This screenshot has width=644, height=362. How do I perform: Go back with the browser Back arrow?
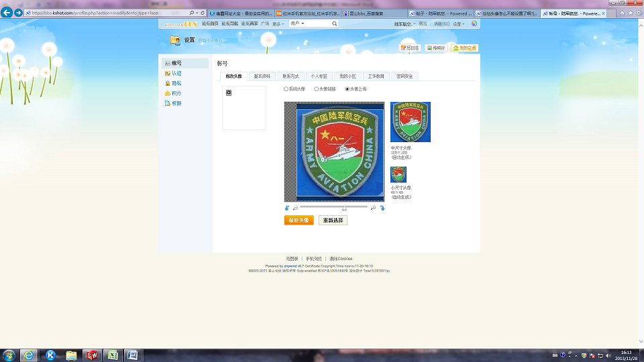point(7,13)
